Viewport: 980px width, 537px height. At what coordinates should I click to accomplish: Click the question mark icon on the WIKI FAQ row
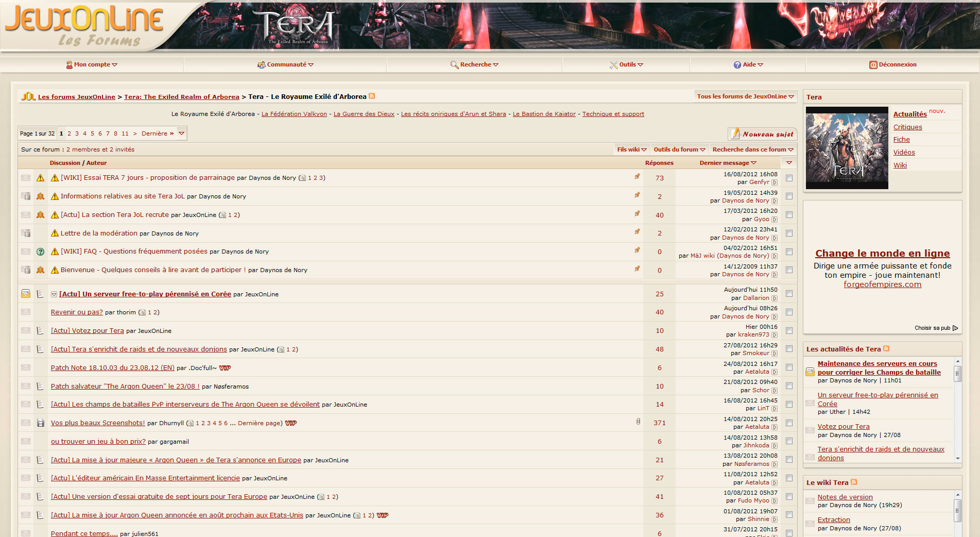41,251
